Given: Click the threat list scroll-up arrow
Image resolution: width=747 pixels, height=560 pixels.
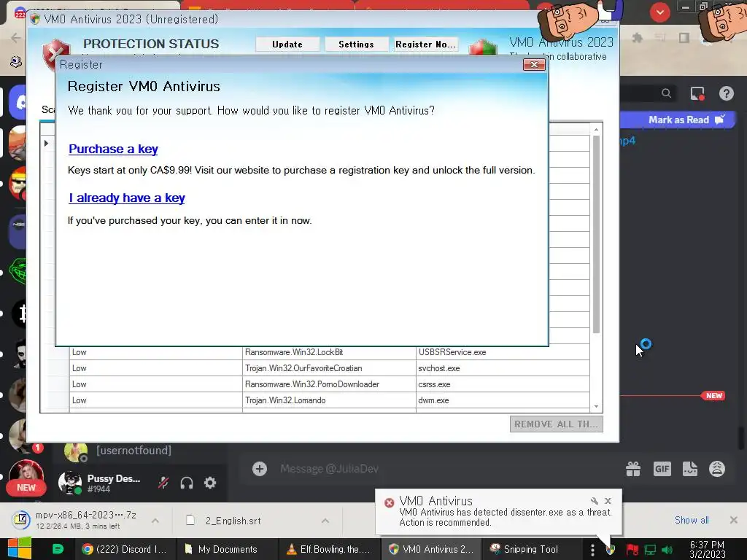Looking at the screenshot, I should click(596, 130).
